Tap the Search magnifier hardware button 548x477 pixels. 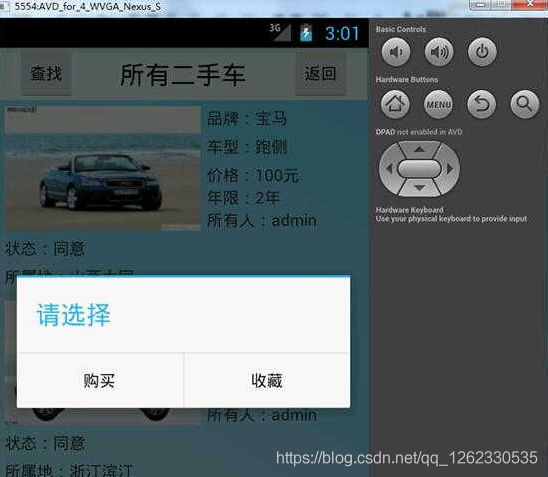[x=525, y=104]
